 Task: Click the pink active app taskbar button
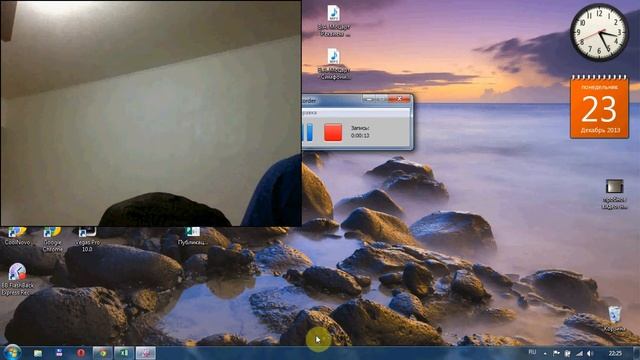click(x=146, y=353)
